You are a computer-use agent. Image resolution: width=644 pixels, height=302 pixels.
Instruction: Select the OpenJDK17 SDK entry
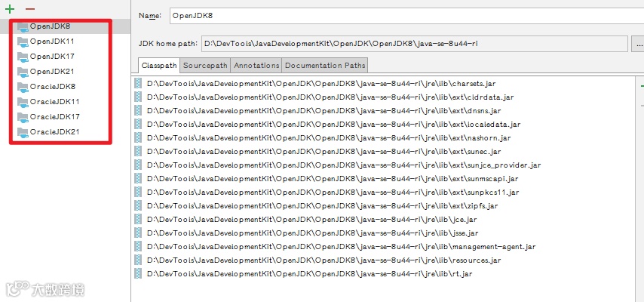66,57
